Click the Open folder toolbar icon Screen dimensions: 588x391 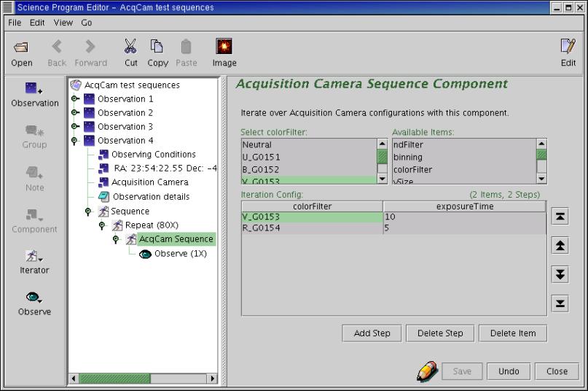click(x=21, y=47)
